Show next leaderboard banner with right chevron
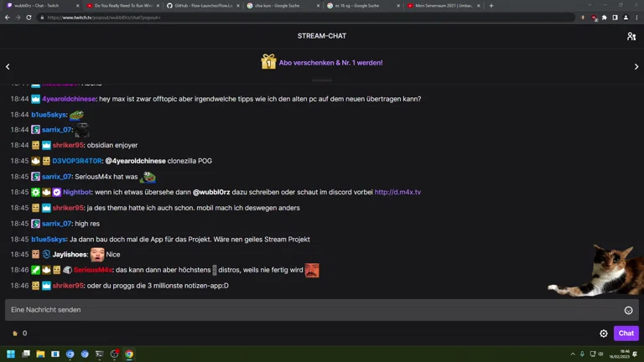 coord(636,66)
